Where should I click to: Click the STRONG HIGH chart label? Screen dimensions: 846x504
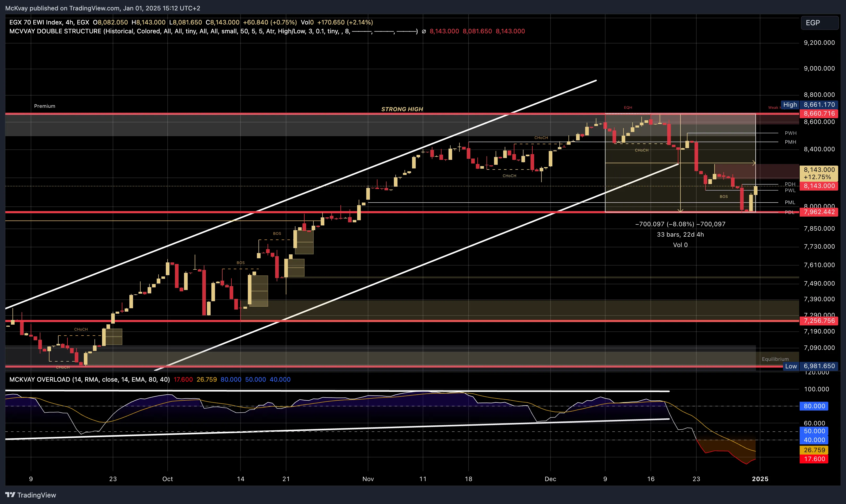(x=402, y=109)
